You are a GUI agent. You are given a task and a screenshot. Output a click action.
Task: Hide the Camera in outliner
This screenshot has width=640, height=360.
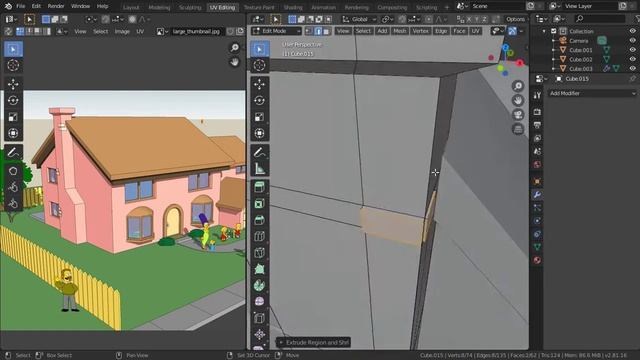pyautogui.click(x=632, y=40)
